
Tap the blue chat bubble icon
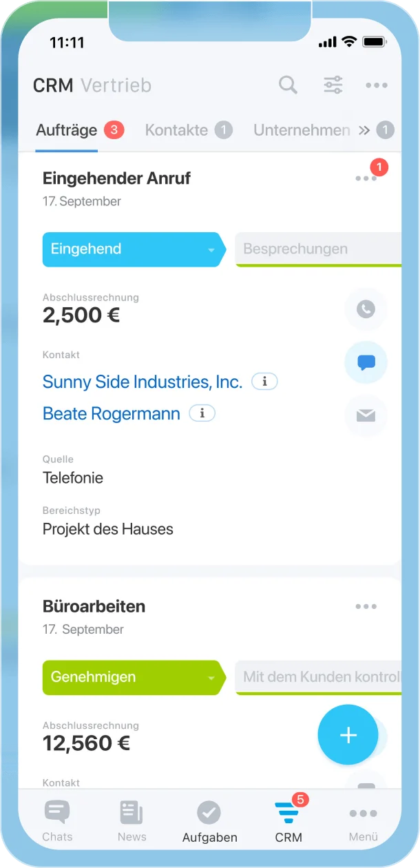click(x=366, y=362)
